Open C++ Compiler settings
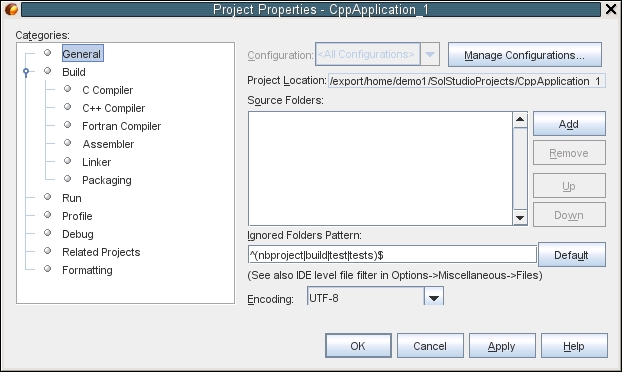Image resolution: width=622 pixels, height=372 pixels. pyautogui.click(x=113, y=108)
